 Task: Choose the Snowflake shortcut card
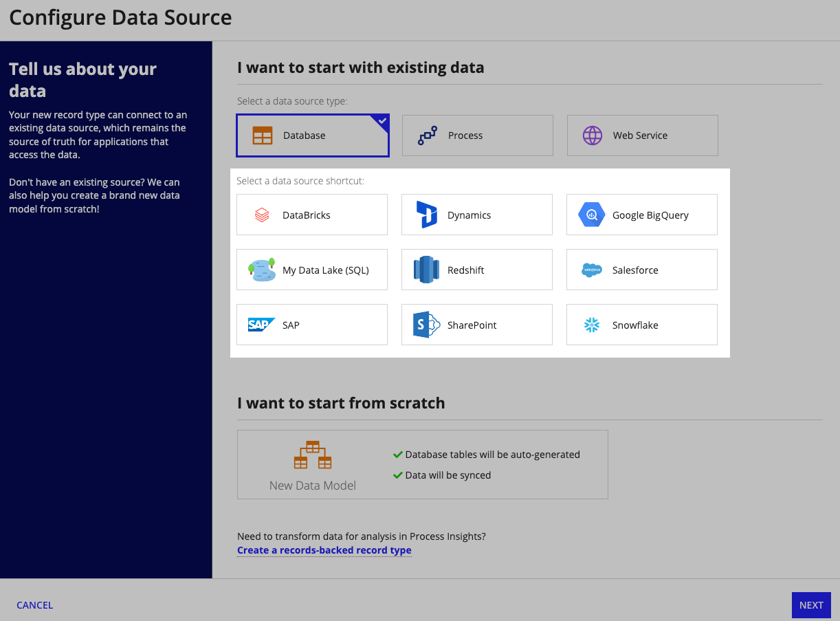(x=642, y=325)
